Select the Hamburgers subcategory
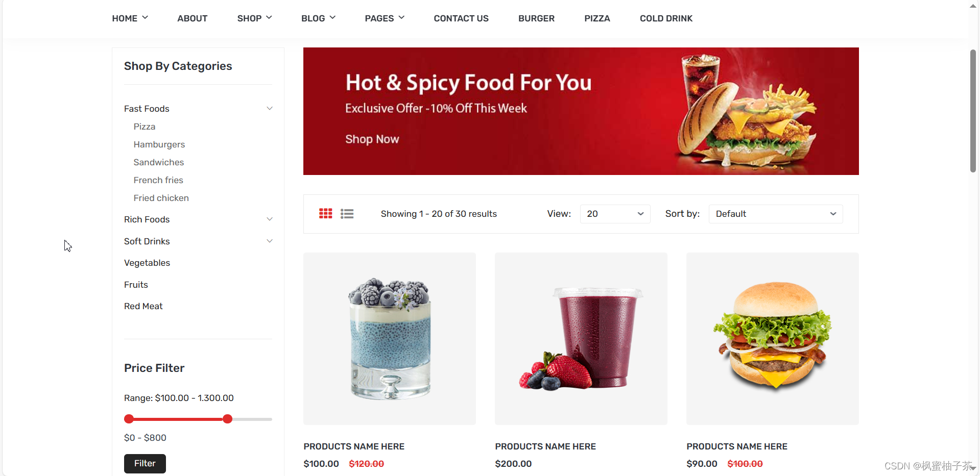 tap(159, 144)
